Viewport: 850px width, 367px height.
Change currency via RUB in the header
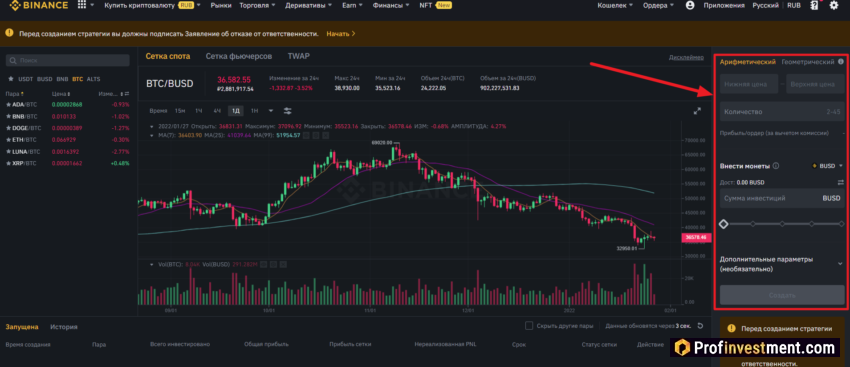pos(794,5)
